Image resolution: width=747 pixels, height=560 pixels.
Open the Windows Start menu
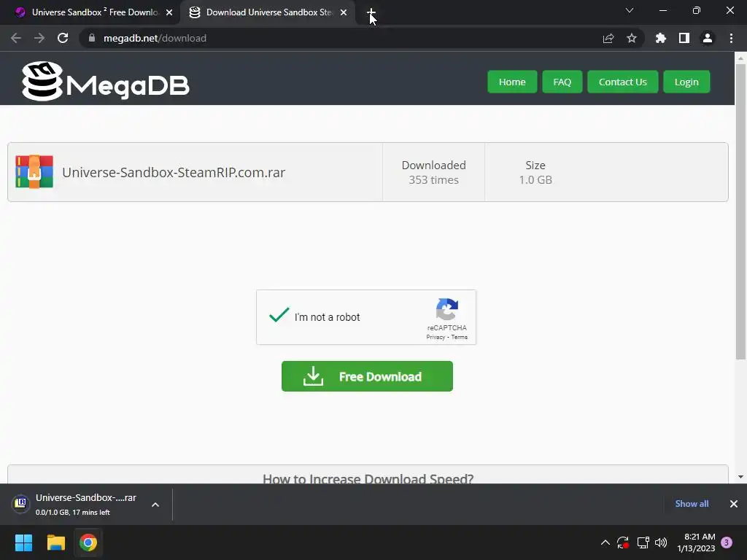pyautogui.click(x=23, y=542)
